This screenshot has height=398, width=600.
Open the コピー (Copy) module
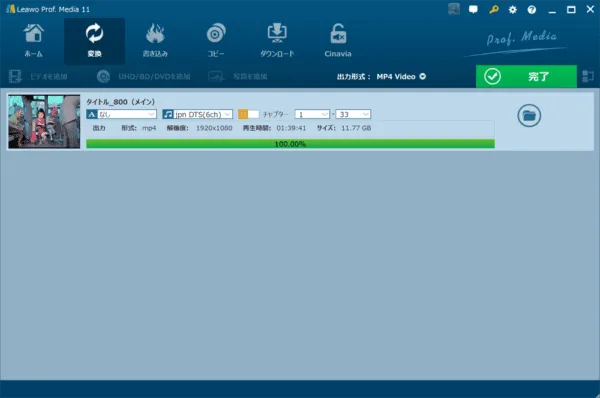pos(216,41)
